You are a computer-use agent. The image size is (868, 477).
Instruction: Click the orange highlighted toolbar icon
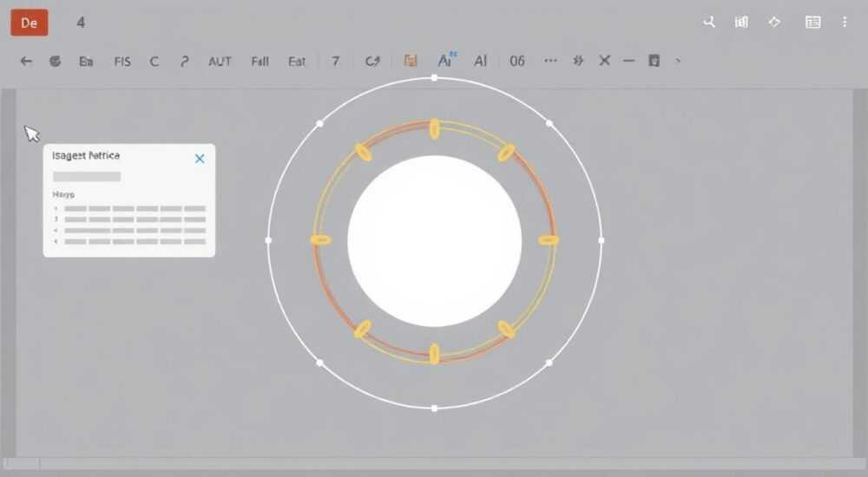click(411, 61)
